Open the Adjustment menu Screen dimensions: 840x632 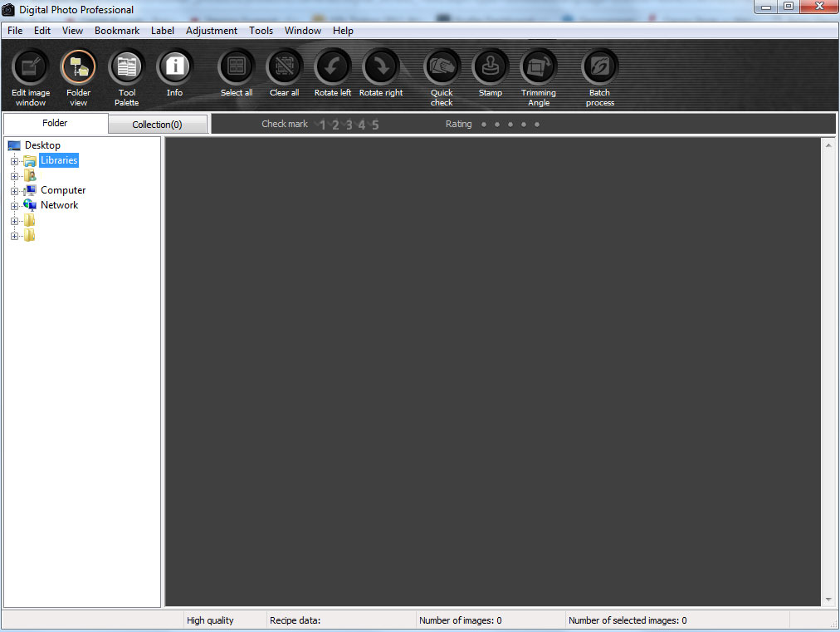click(211, 31)
